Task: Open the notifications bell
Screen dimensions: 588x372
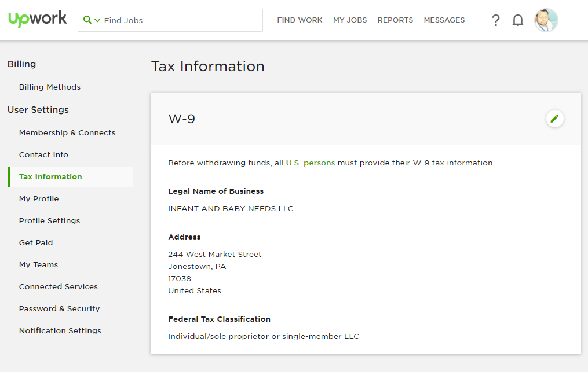Action: tap(518, 20)
